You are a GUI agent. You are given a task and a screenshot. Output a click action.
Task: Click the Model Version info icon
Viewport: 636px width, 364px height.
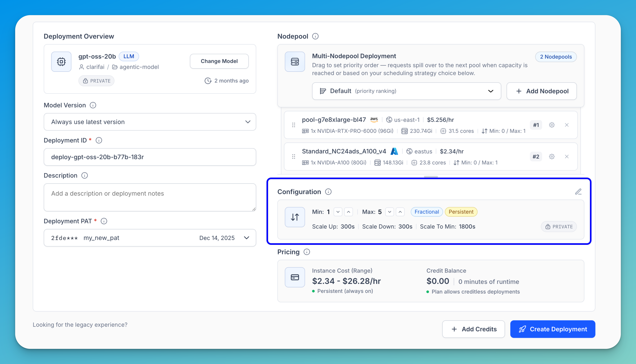coord(93,105)
